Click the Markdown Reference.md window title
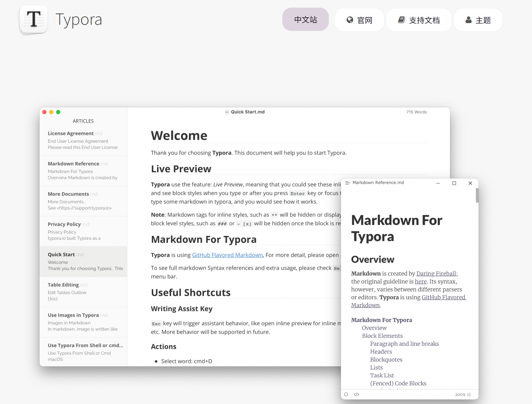 [x=378, y=183]
